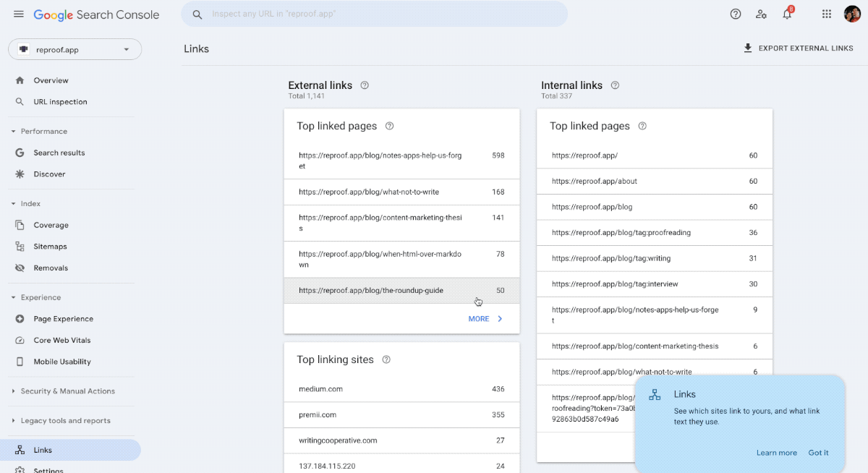Open external row content-marketing-thesis with 141
The width and height of the screenshot is (868, 473).
pos(401,223)
